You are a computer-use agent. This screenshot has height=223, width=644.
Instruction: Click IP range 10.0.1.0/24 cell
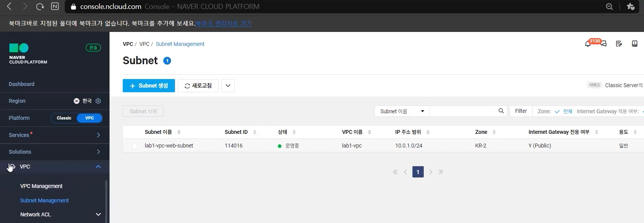click(409, 146)
